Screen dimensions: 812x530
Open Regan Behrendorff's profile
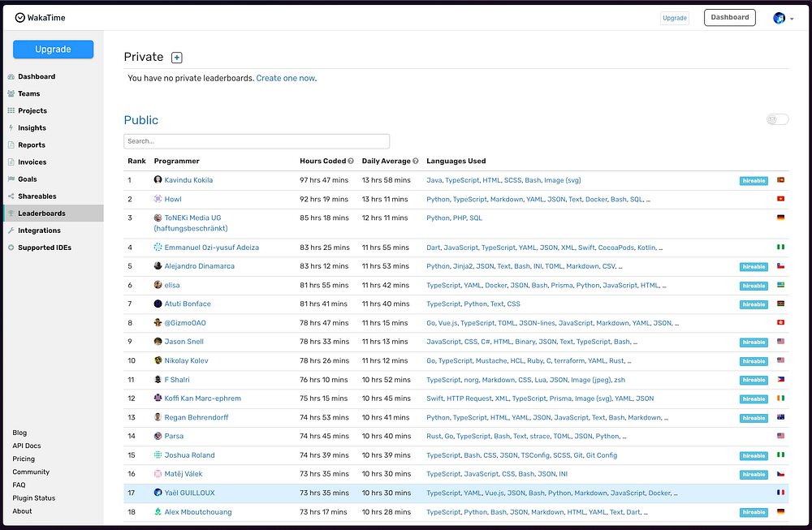(x=197, y=417)
